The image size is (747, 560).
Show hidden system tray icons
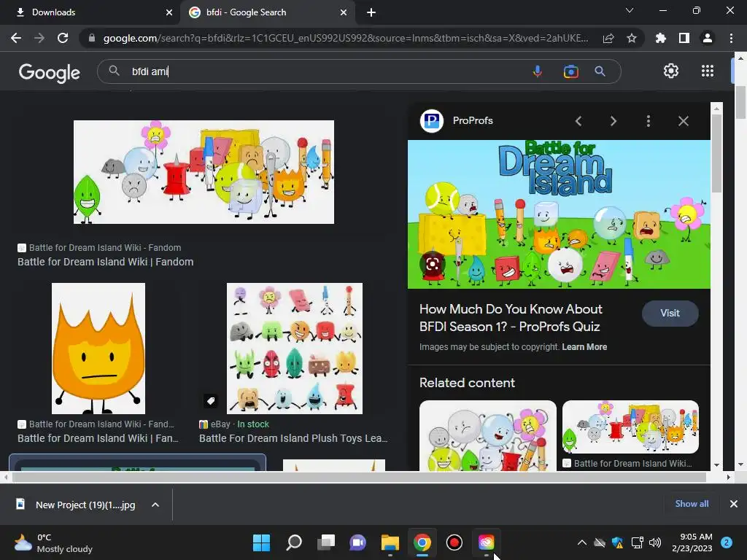[x=581, y=542]
